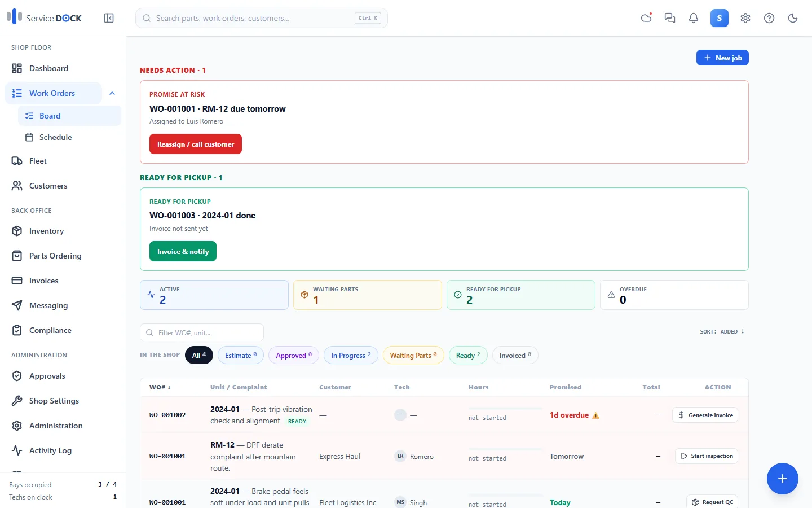The height and width of the screenshot is (508, 812).
Task: Click the Compliance clipboard icon
Action: click(x=17, y=330)
